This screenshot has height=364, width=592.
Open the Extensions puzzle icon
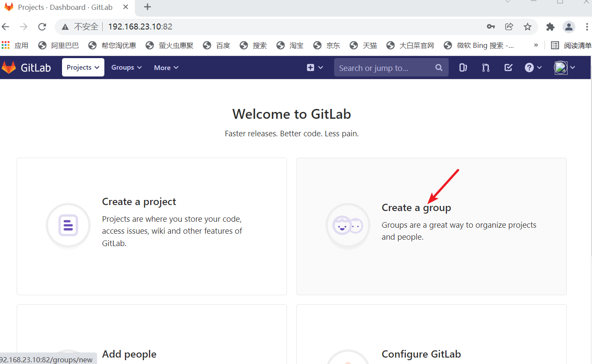(551, 26)
